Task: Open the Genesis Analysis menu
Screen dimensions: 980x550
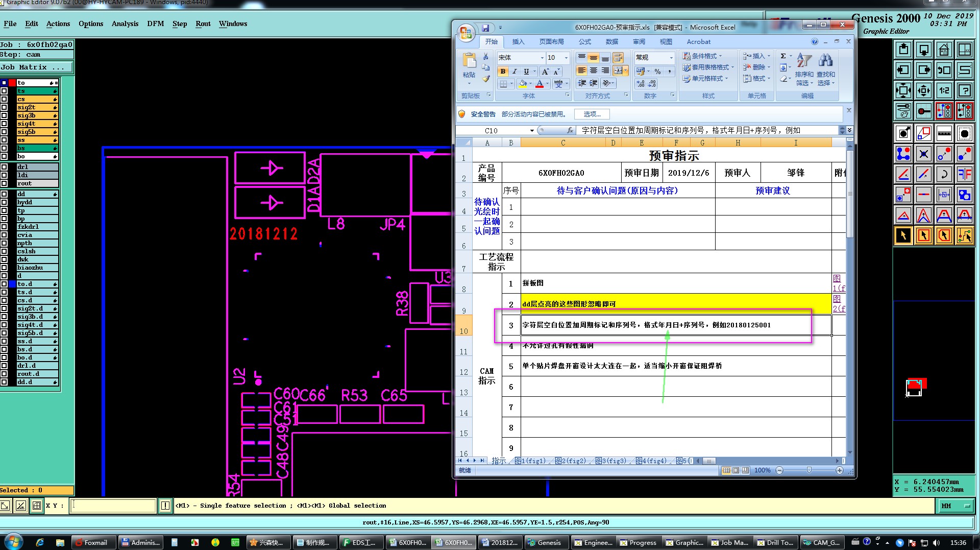Action: (125, 23)
